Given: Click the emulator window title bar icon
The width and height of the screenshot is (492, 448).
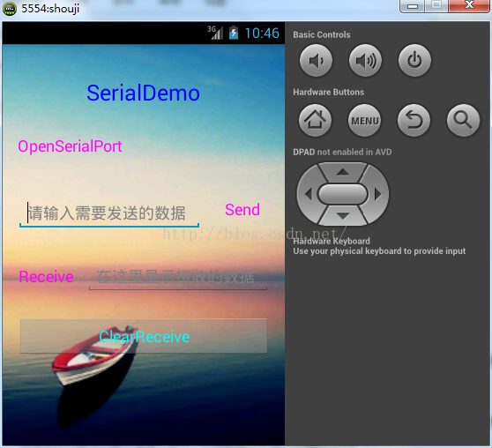Looking at the screenshot, I should point(10,9).
